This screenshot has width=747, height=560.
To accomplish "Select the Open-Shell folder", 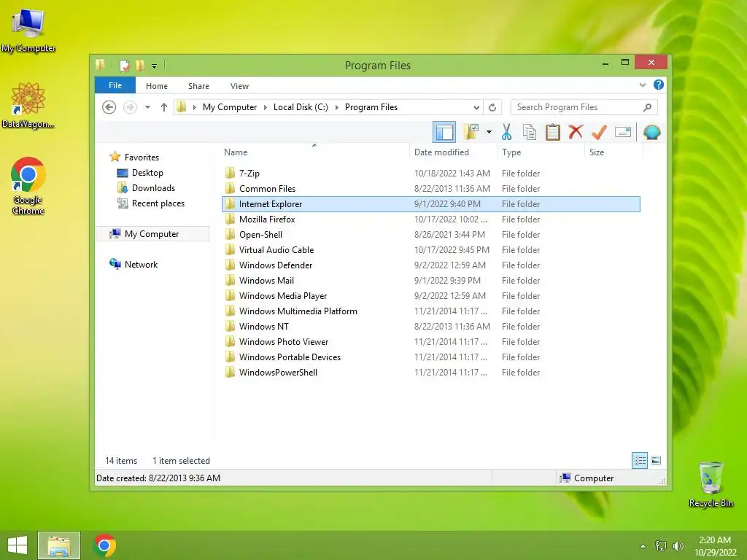I will pos(430,234).
